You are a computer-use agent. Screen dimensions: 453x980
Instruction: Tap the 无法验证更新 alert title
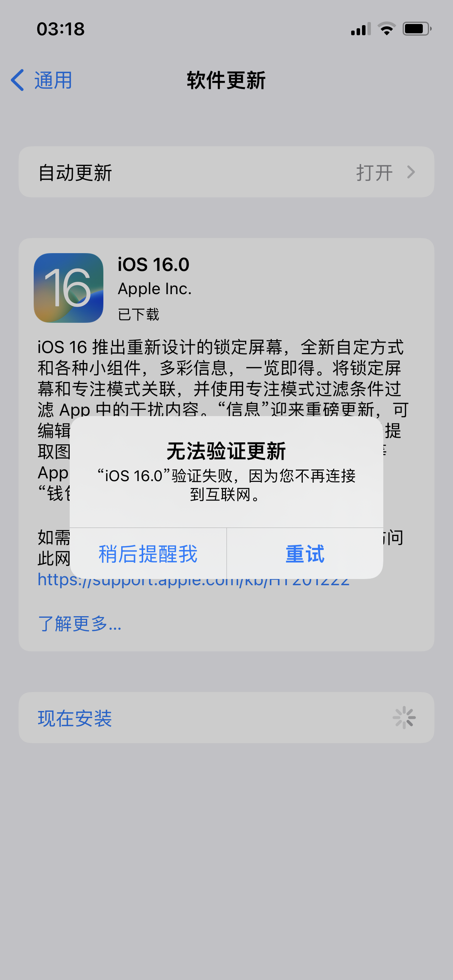[226, 451]
